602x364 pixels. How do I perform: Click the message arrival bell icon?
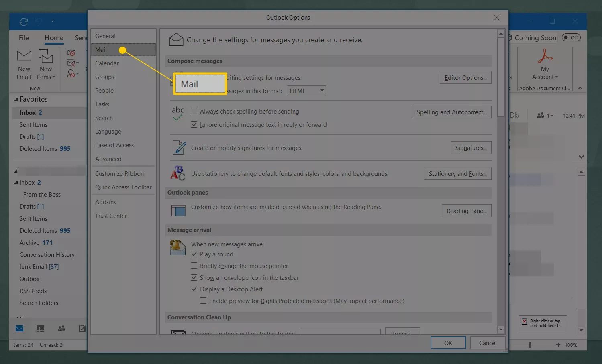[178, 248]
